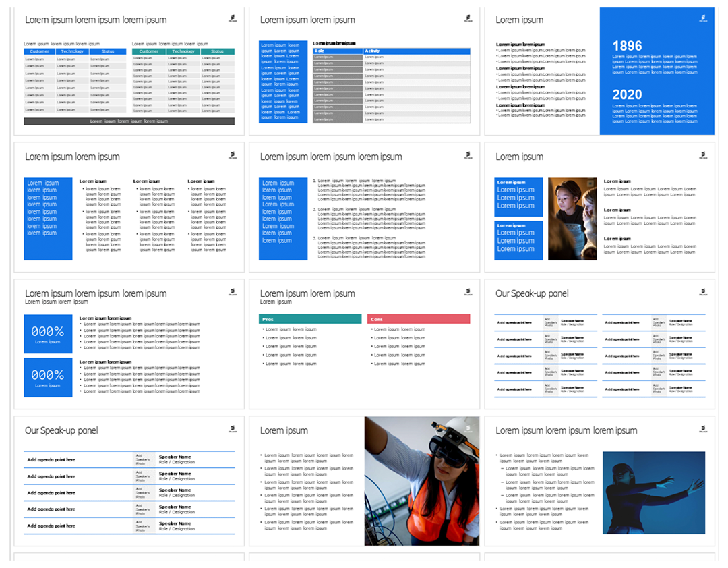This screenshot has height=568, width=728.
Task: Click the 2020 heading in blue panel
Action: tap(627, 95)
